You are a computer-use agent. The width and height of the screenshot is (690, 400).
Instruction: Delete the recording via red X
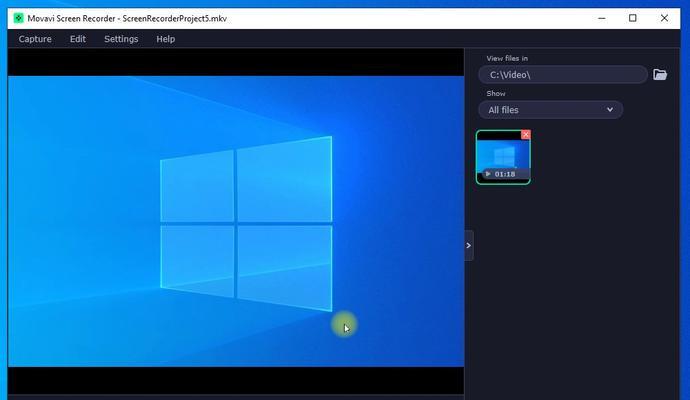point(525,135)
